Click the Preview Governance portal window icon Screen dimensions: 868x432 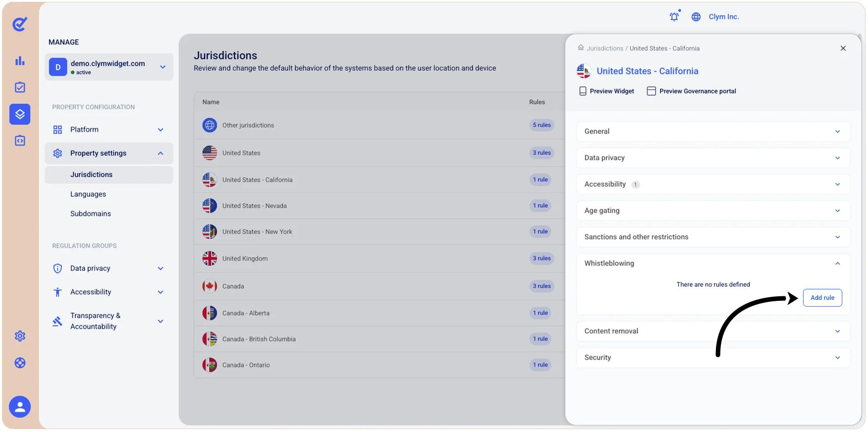[651, 91]
